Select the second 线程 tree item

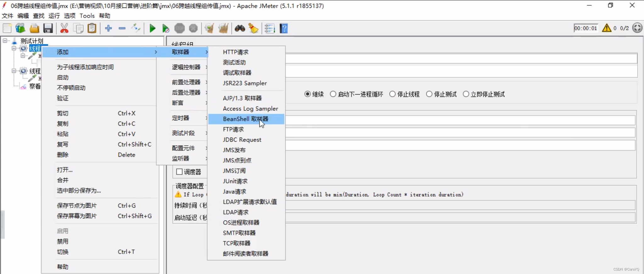(35, 71)
